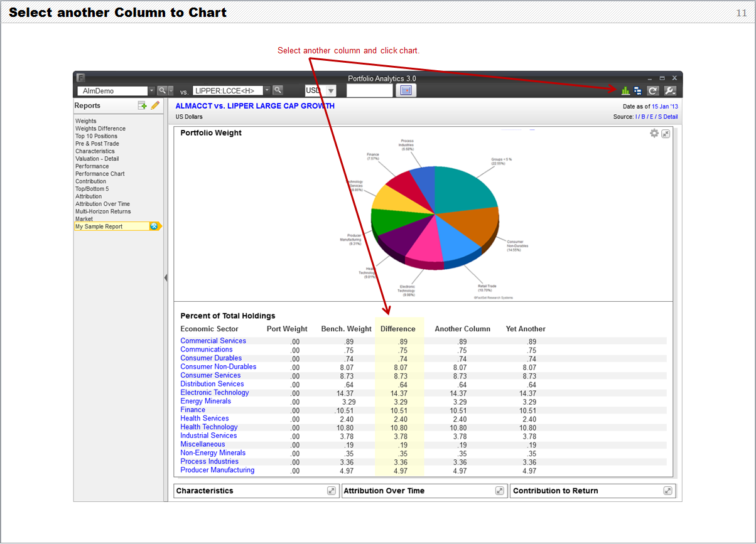Screen dimensions: 756x544
Task: Open the Characteristics report in sidebar
Action: (x=95, y=151)
